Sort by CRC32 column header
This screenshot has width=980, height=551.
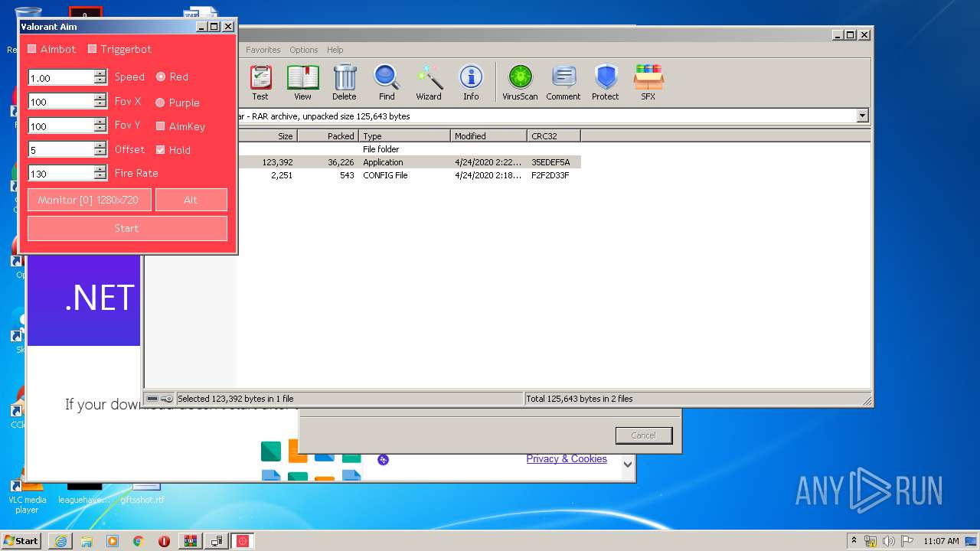(x=554, y=136)
